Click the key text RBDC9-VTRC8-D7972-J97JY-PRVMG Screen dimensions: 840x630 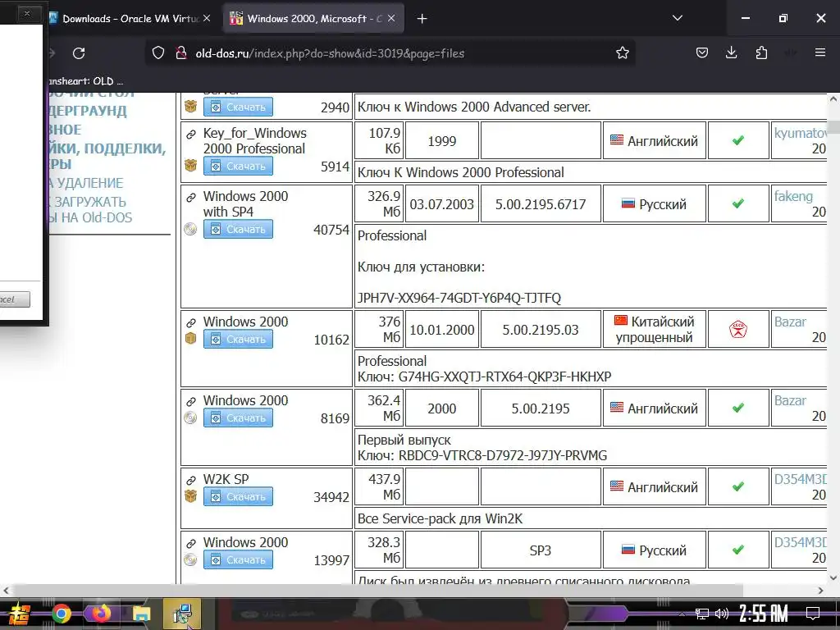(503, 455)
